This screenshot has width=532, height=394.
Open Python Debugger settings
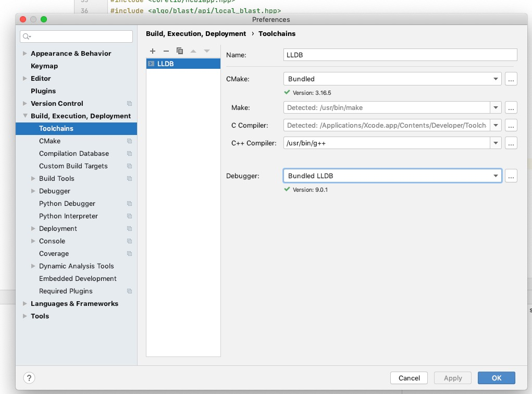point(67,204)
